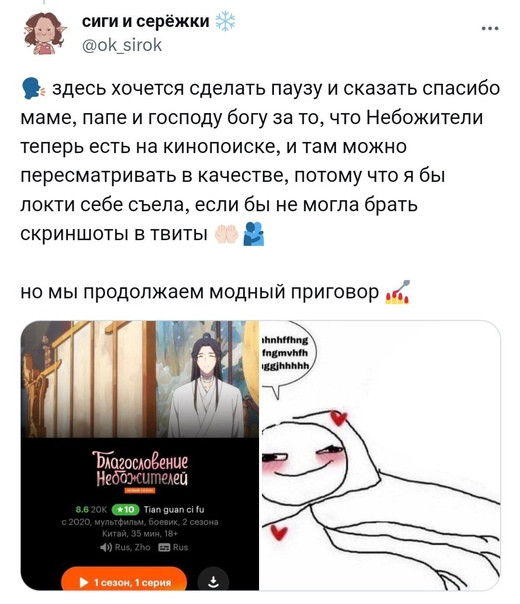Click the download arrow icon
The height and width of the screenshot is (604, 520).
point(213,581)
